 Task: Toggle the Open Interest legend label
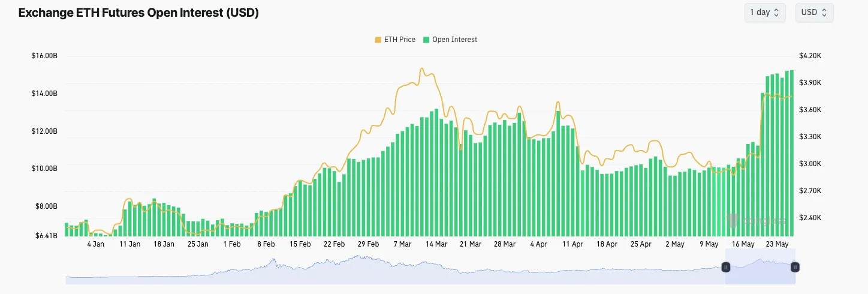pyautogui.click(x=454, y=40)
